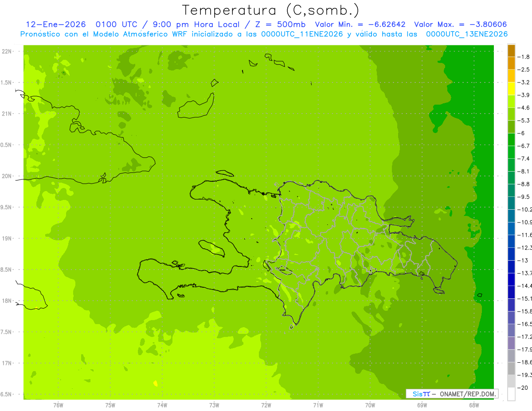The width and height of the screenshot is (532, 411).
Task: Click the 'Valor Min. = -6.62642' text
Action: tap(360, 24)
